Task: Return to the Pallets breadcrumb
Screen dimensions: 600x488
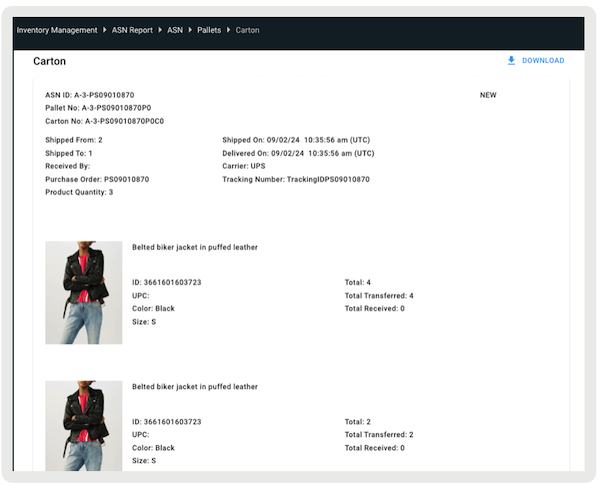Action: [x=209, y=30]
